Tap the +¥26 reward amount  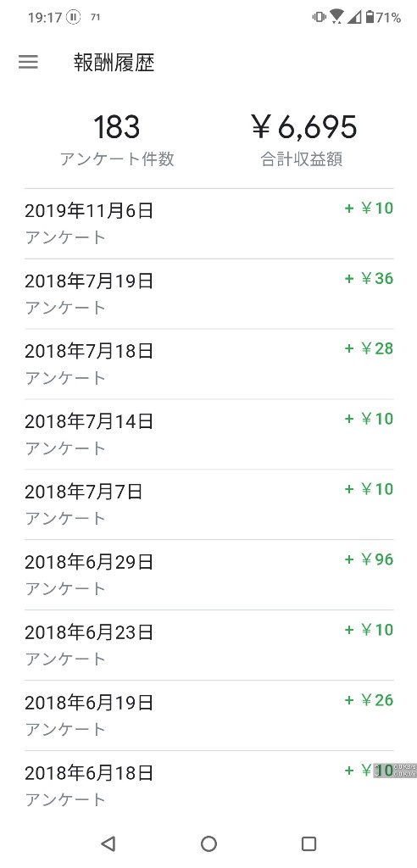coord(369,699)
